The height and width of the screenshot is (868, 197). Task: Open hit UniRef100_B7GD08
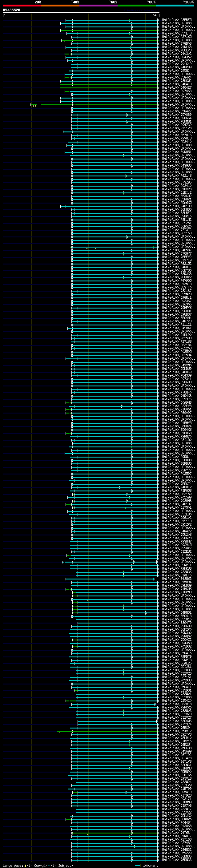(x=176, y=43)
